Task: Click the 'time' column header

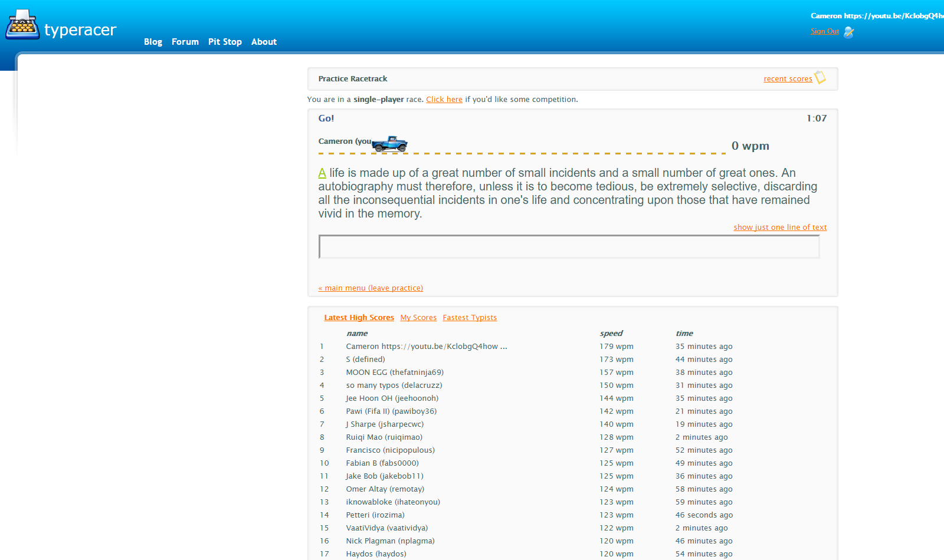Action: click(684, 334)
